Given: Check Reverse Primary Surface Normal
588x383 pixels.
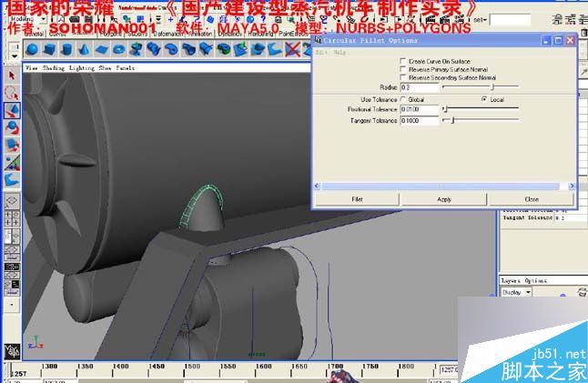Looking at the screenshot, I should [403, 69].
